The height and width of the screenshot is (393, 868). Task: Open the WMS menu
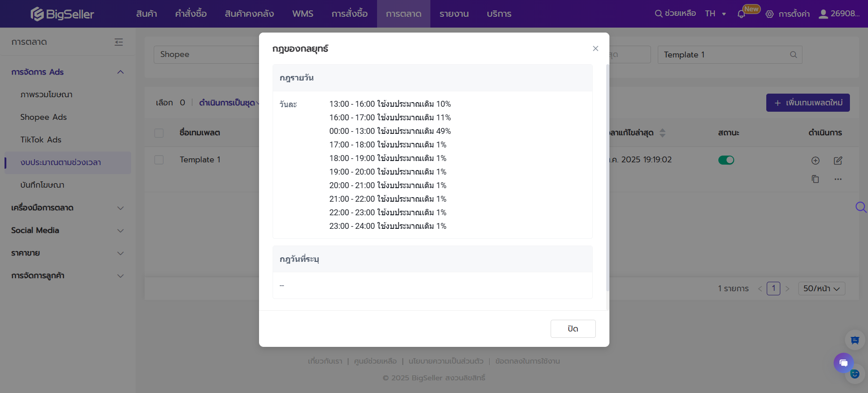coord(302,14)
